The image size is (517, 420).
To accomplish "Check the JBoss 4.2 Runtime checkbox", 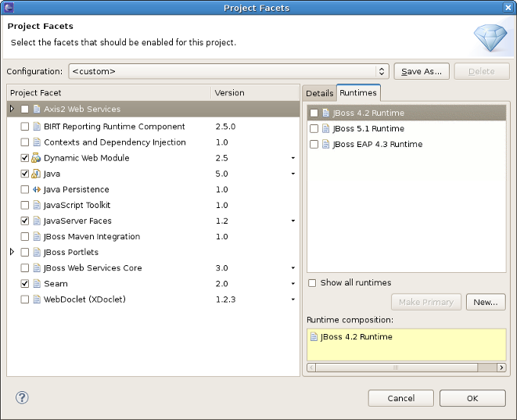I will click(x=314, y=113).
